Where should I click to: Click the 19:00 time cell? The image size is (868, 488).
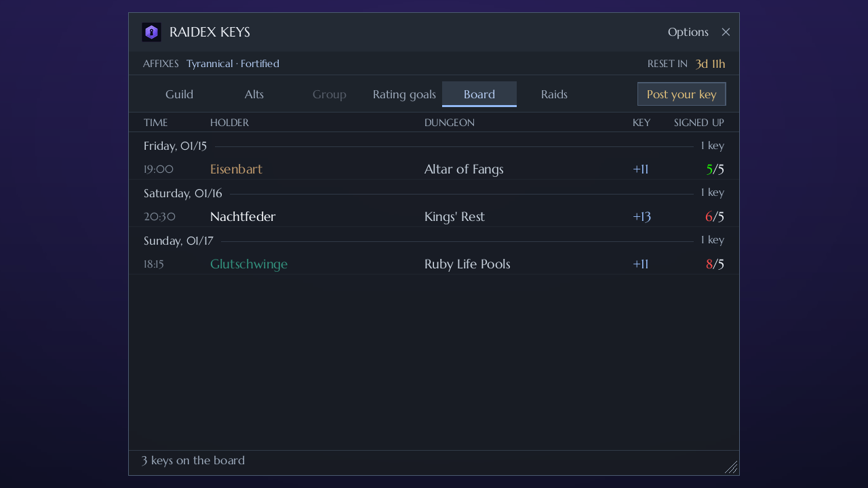[x=159, y=169]
